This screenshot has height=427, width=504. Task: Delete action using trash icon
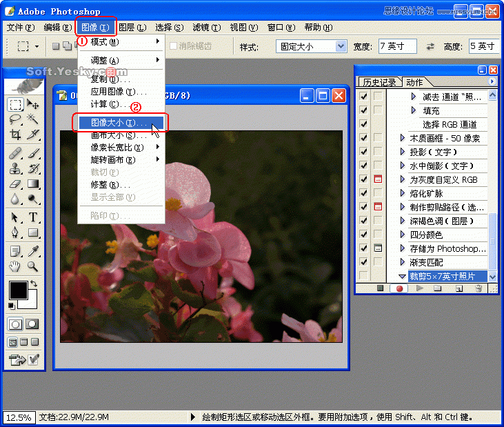tap(478, 288)
